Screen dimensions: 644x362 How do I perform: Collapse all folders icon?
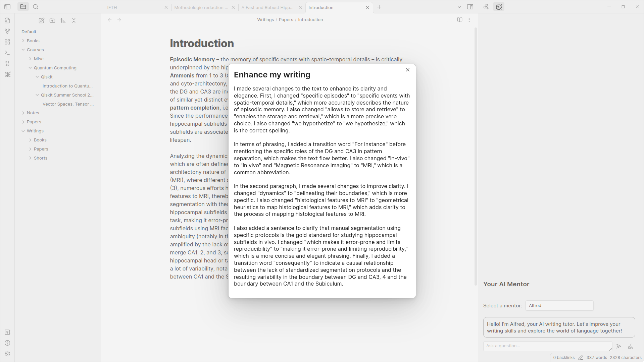click(74, 20)
